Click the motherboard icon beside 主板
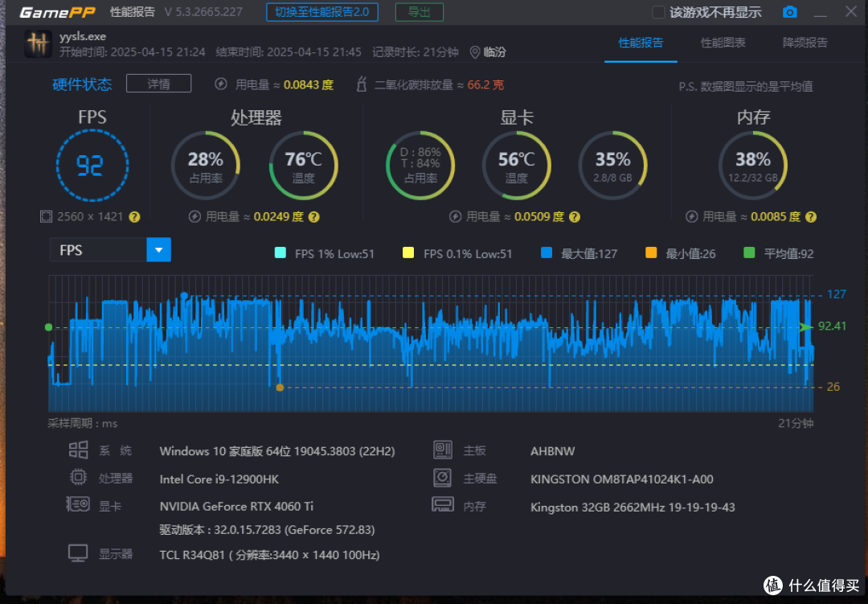Viewport: 868px width, 604px height. (x=442, y=450)
